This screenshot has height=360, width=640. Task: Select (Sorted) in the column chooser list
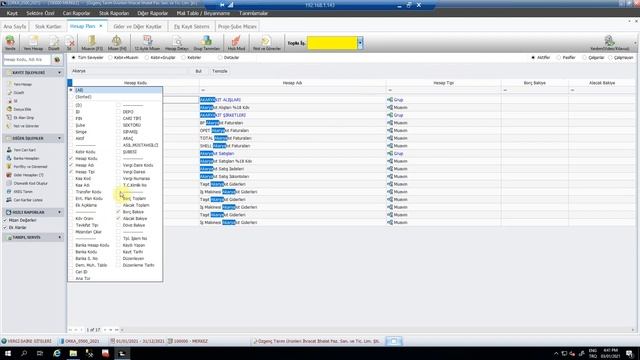pos(116,97)
